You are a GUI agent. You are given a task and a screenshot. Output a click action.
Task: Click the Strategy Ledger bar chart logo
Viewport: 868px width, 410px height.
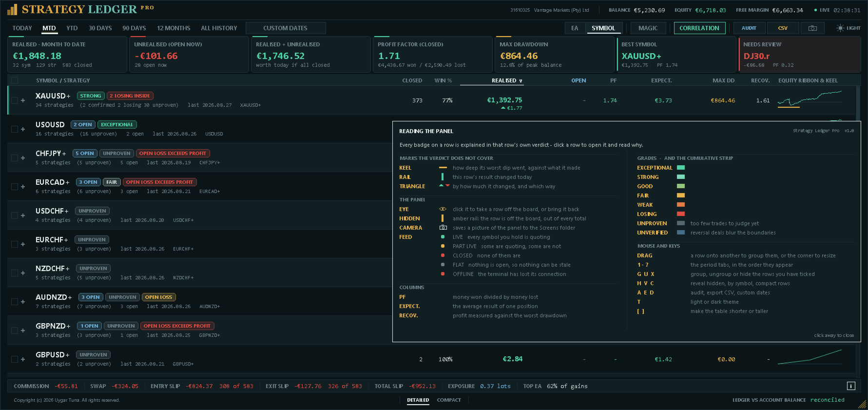click(12, 9)
